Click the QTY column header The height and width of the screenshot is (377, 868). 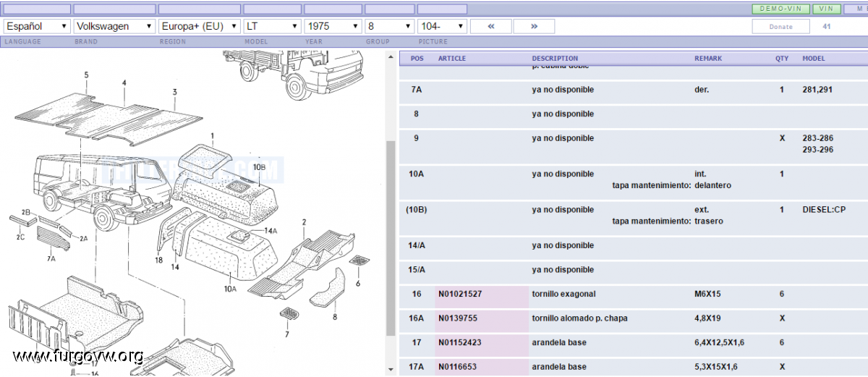(782, 58)
